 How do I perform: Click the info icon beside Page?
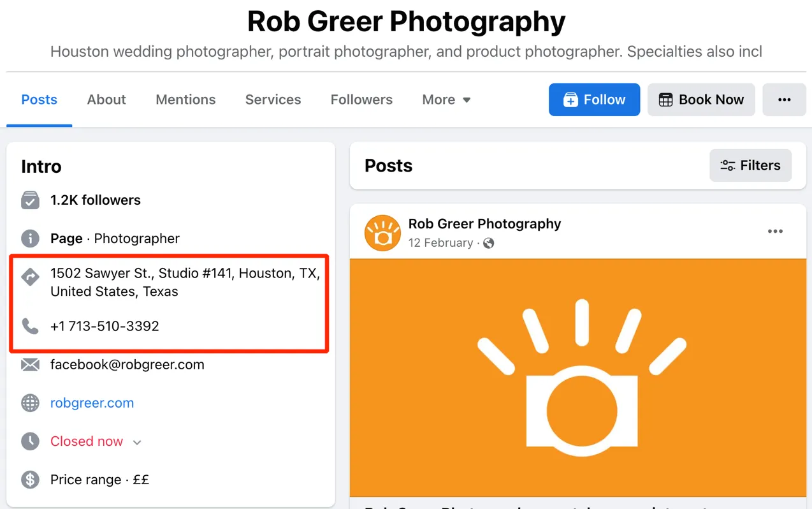point(30,239)
